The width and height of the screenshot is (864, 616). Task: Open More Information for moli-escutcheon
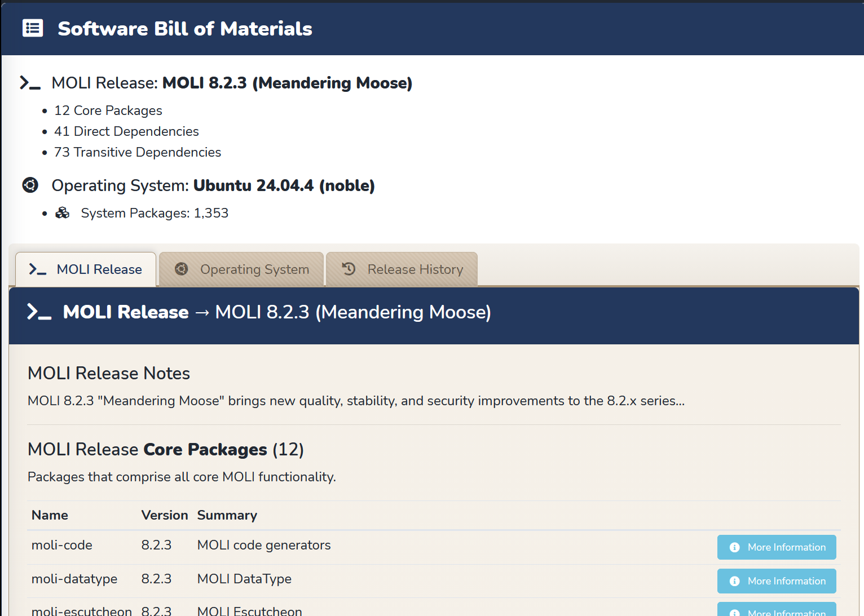(777, 610)
